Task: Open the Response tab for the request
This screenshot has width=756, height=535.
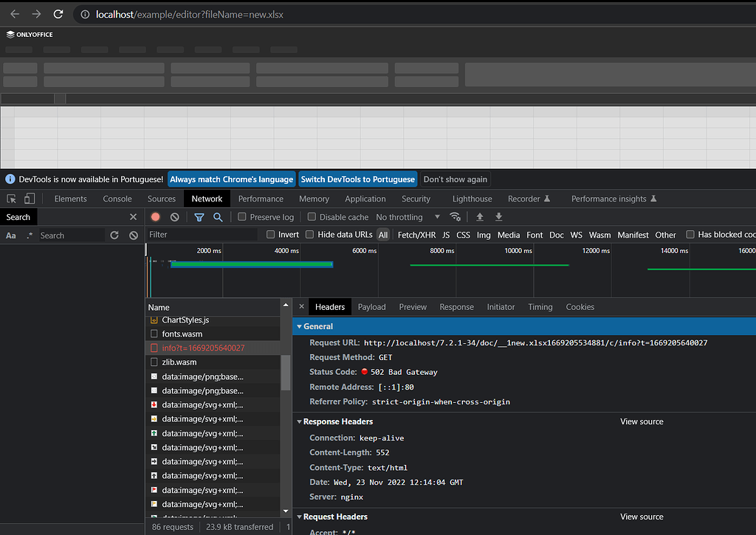Action: [456, 306]
